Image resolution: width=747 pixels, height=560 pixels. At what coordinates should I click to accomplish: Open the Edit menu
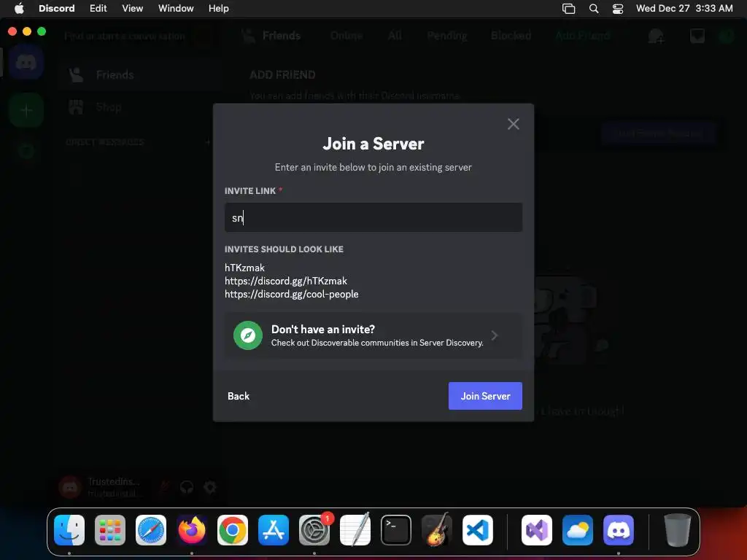[x=98, y=8]
